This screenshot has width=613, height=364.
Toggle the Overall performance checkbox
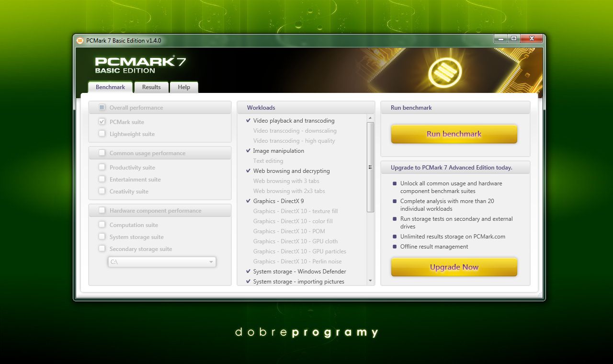pos(102,107)
